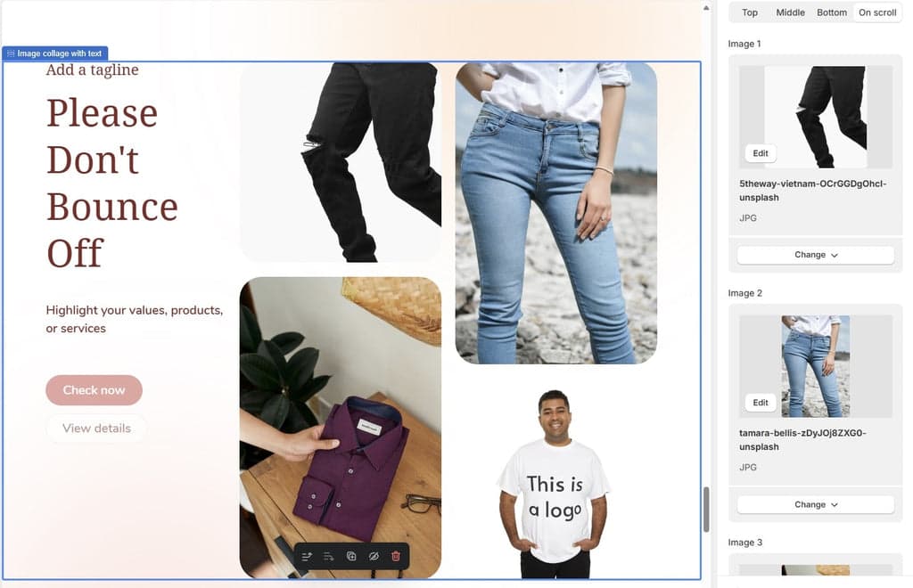Duplicate section icon in floating toolbar
Image resolution: width=913 pixels, height=588 pixels.
click(351, 557)
